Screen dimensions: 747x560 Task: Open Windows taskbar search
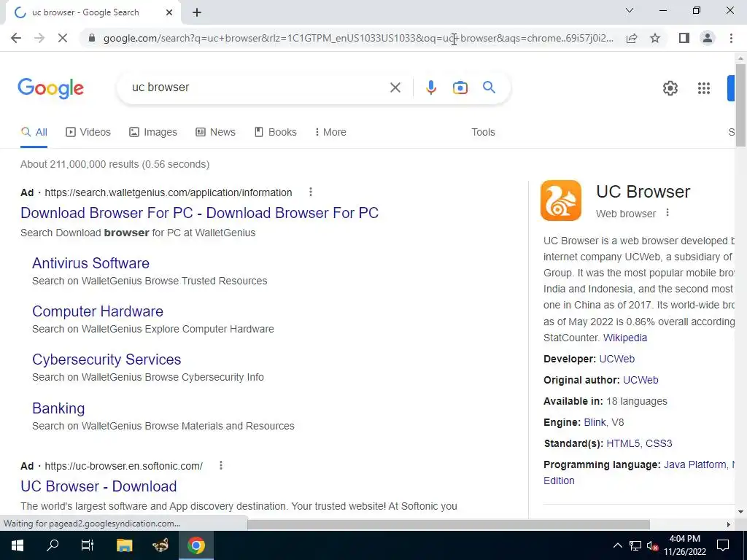[x=53, y=545]
